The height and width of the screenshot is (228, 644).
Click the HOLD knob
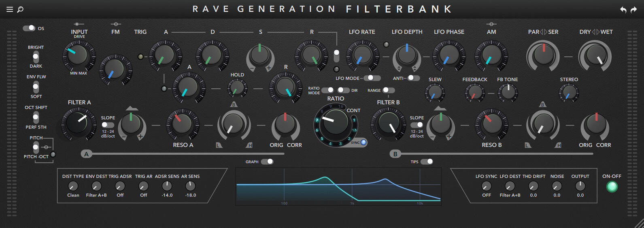[x=237, y=88]
